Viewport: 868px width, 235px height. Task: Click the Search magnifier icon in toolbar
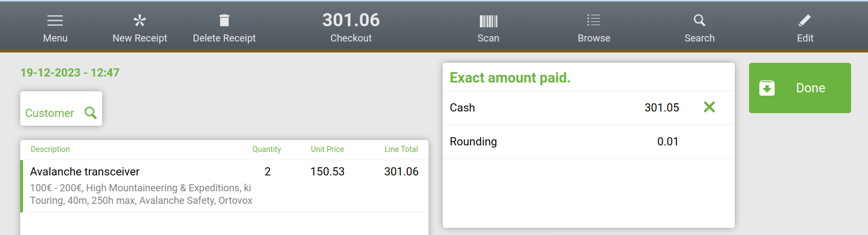click(699, 21)
